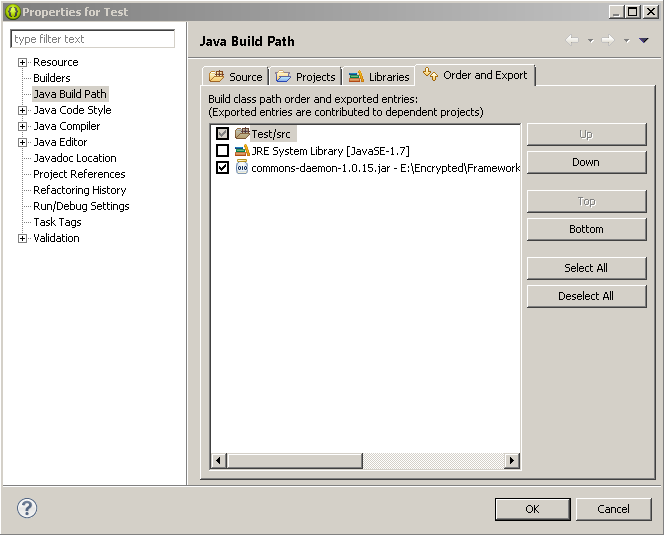Click the Source tab folder icon

point(216,76)
